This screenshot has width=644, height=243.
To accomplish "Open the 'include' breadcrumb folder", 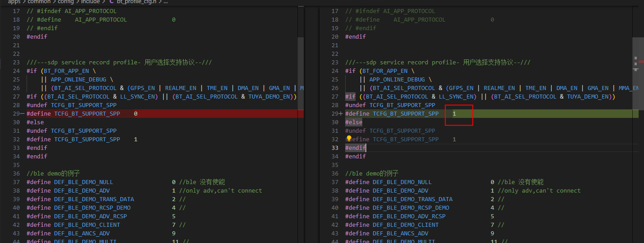I will (90, 2).
